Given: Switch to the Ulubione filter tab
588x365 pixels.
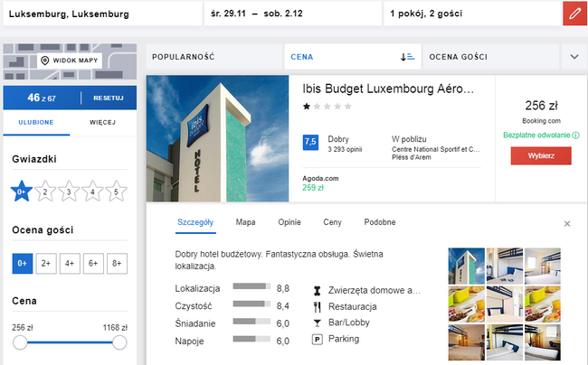Looking at the screenshot, I should tap(36, 122).
